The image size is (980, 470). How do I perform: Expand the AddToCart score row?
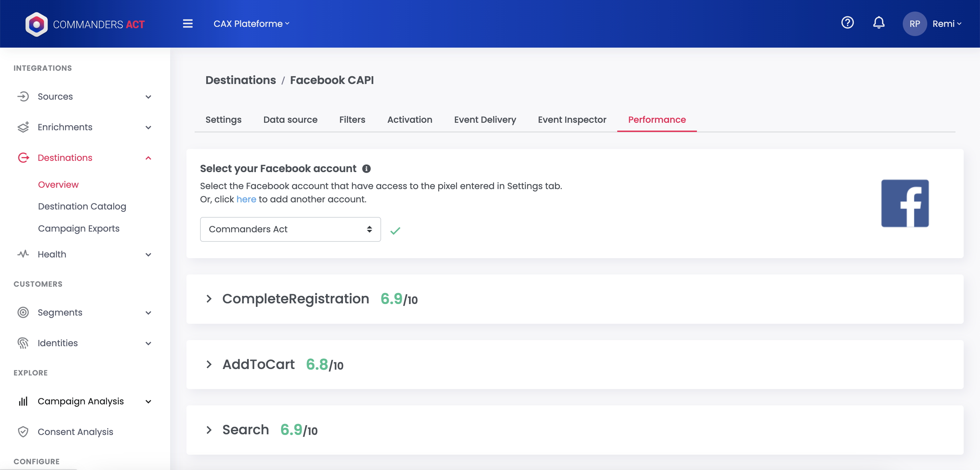pos(209,364)
